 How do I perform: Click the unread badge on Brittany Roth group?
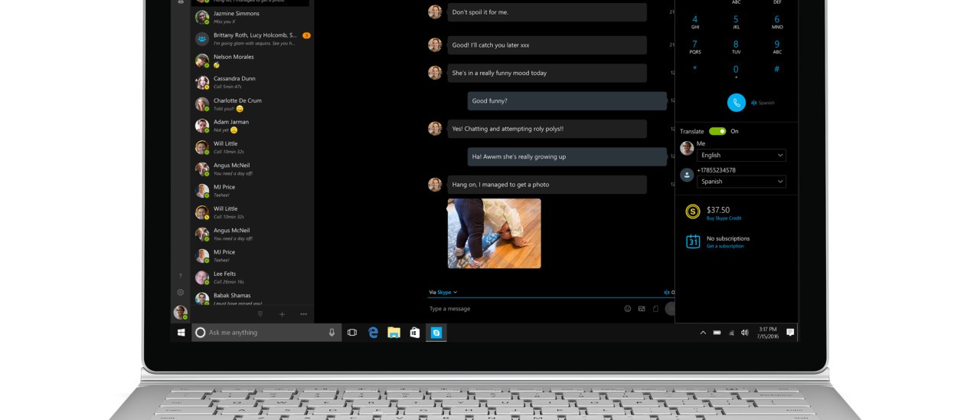pos(306,35)
